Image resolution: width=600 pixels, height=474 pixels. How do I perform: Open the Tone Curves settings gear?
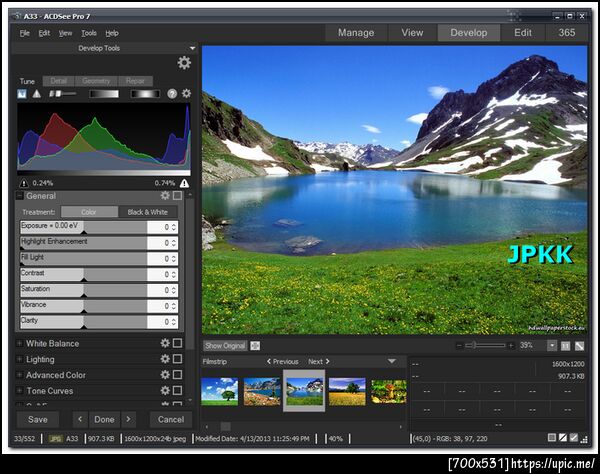click(165, 390)
